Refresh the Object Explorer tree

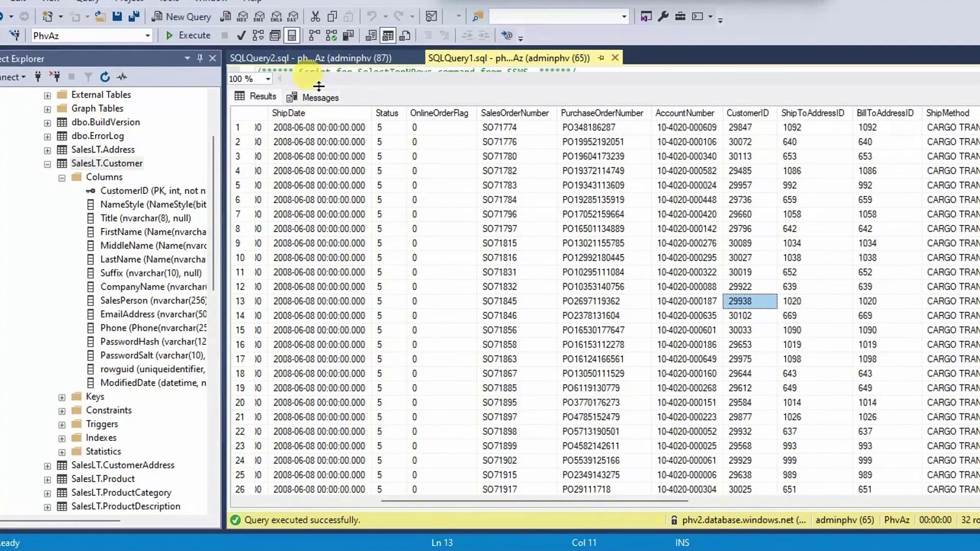point(105,77)
